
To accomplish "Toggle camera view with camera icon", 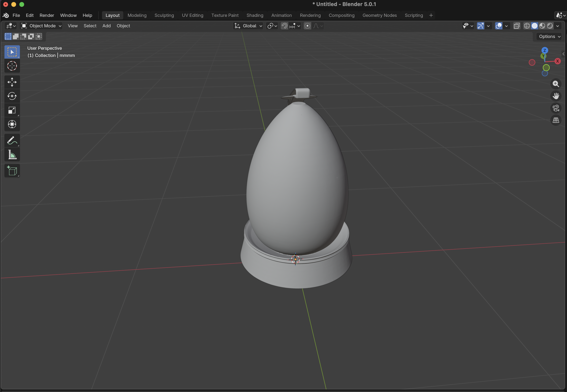I will (556, 108).
